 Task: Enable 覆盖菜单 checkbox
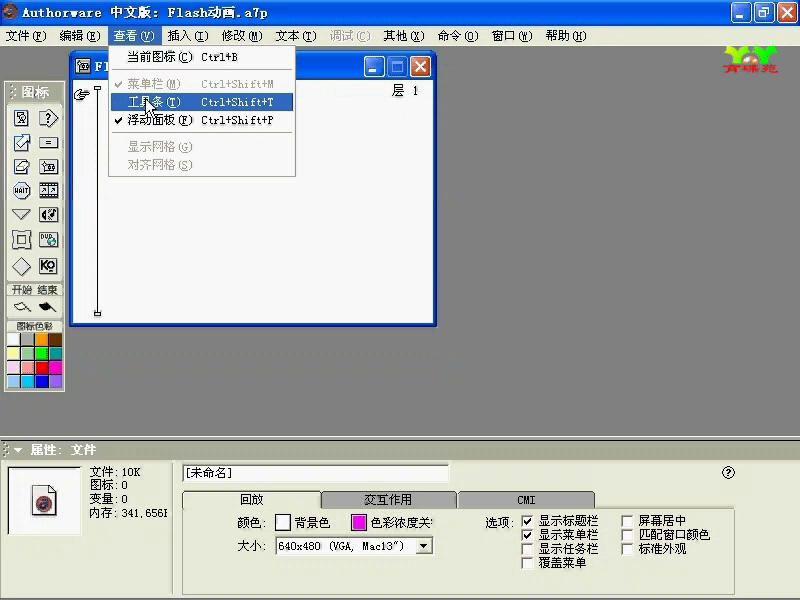coord(527,563)
